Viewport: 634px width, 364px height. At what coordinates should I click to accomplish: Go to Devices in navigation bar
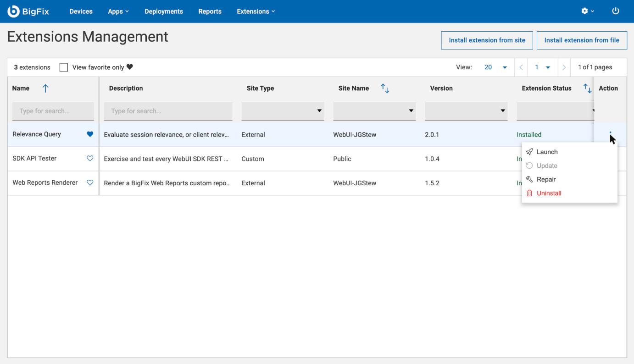(x=81, y=11)
